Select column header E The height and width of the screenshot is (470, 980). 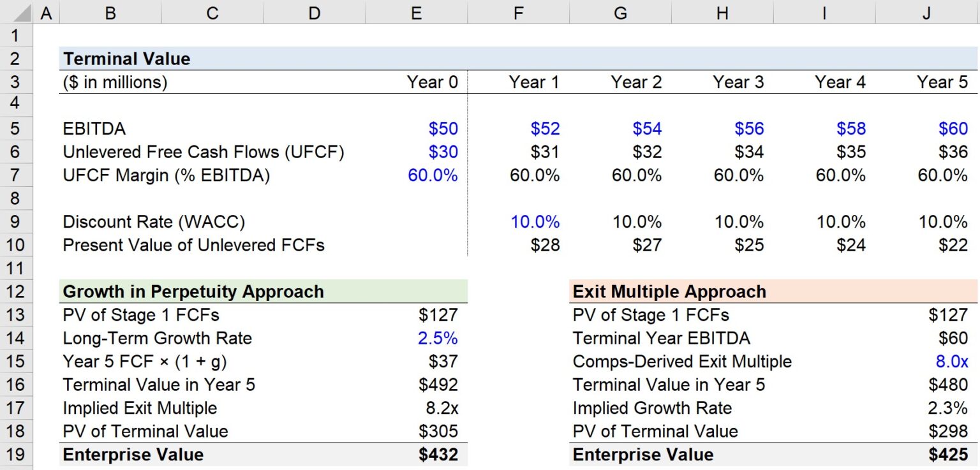pyautogui.click(x=416, y=11)
